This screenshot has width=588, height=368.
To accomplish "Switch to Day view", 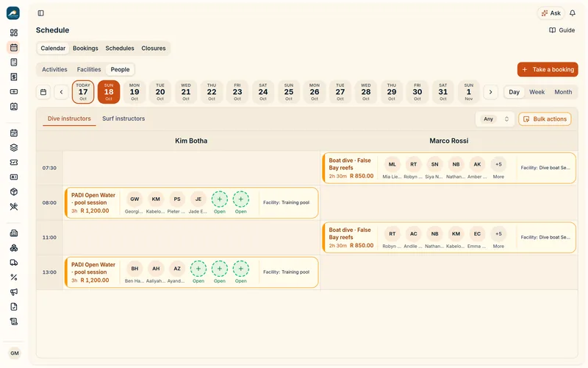I will tap(514, 92).
